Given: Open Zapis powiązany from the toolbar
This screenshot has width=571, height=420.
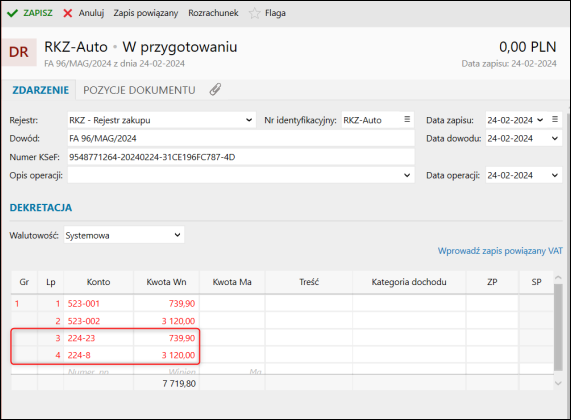Looking at the screenshot, I should pyautogui.click(x=146, y=13).
